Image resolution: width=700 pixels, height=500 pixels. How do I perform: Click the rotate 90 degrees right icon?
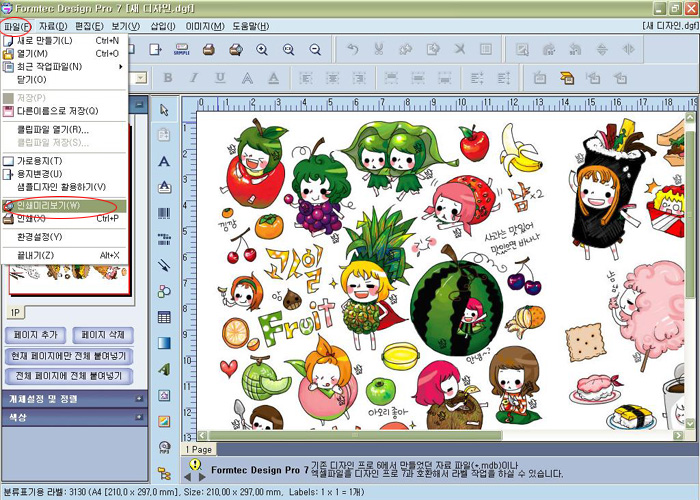(549, 49)
